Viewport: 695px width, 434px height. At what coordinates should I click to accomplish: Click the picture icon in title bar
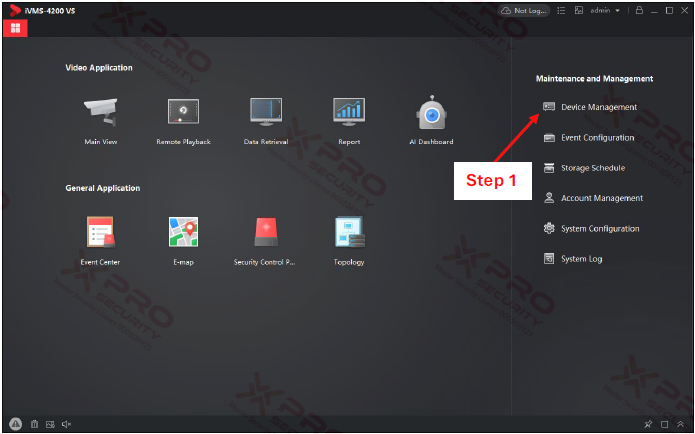[x=579, y=11]
